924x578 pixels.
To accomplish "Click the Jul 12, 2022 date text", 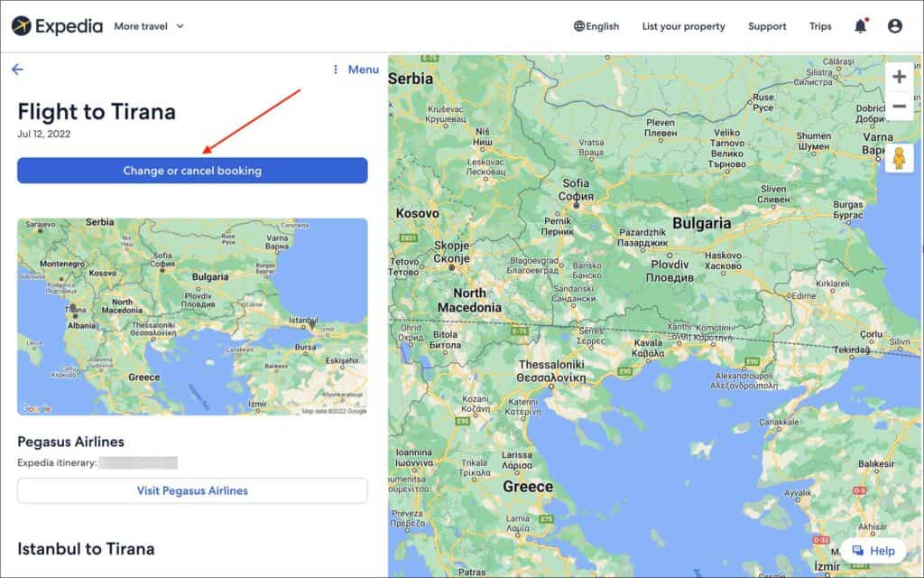I will [43, 134].
